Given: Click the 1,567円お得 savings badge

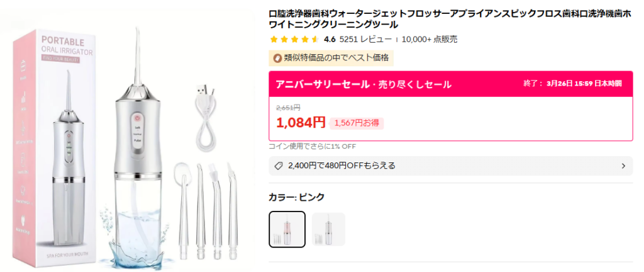Looking at the screenshot, I should coord(357,123).
